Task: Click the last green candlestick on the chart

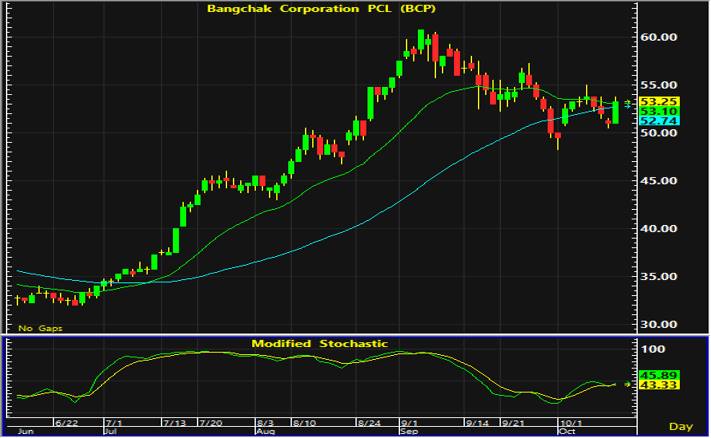Action: click(x=615, y=112)
